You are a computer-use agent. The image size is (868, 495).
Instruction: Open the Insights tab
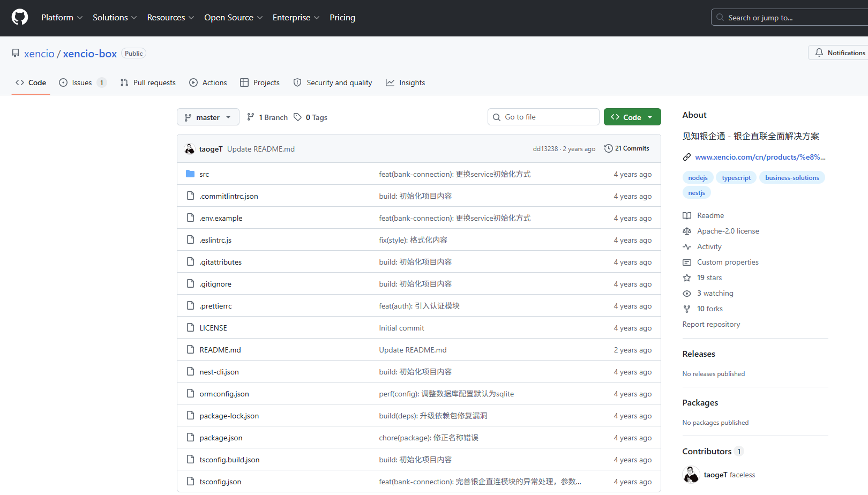click(406, 82)
